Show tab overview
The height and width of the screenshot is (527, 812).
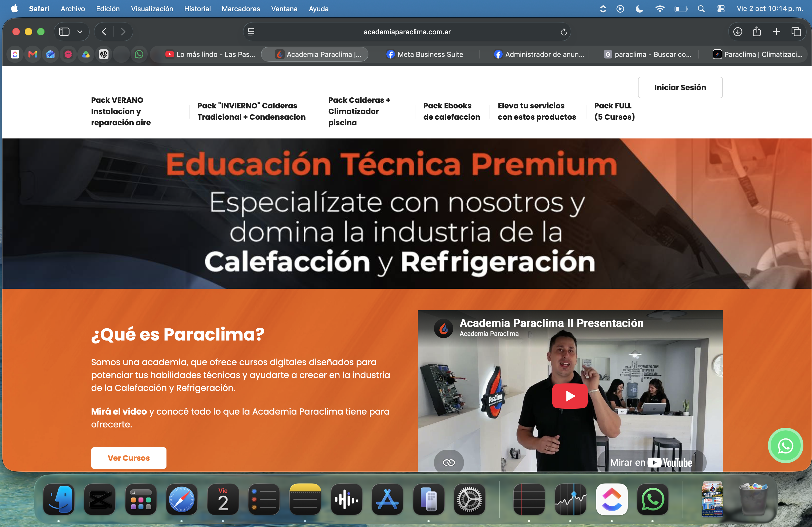796,32
